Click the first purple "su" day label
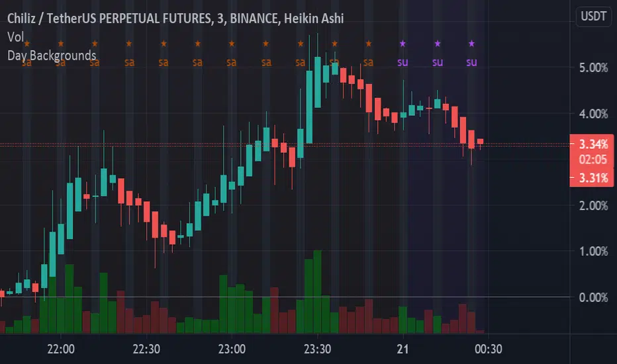Image resolution: width=617 pixels, height=364 pixels. click(x=403, y=63)
